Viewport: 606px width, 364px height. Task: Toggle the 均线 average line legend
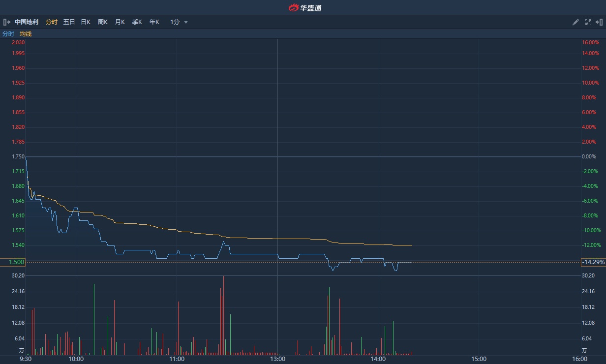[26, 34]
